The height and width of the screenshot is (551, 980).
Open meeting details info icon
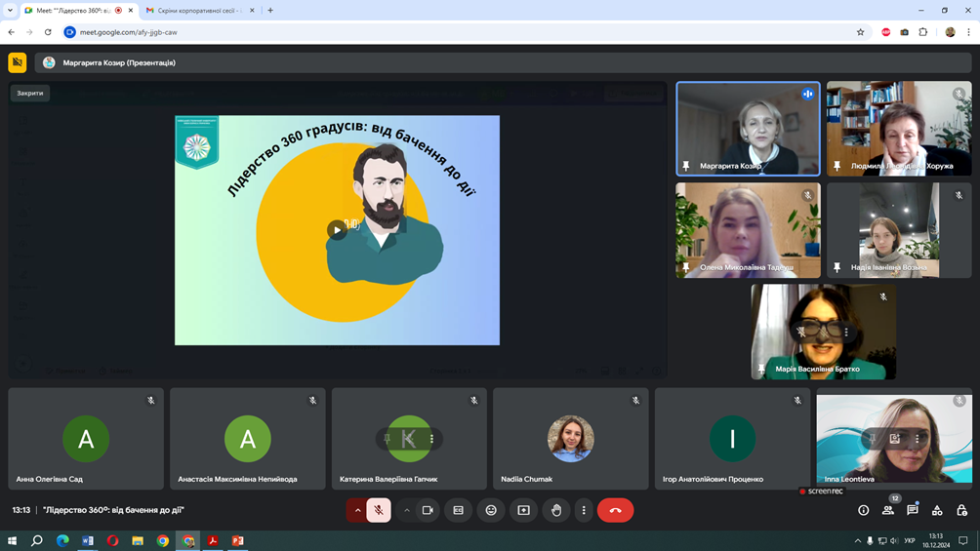pyautogui.click(x=863, y=510)
